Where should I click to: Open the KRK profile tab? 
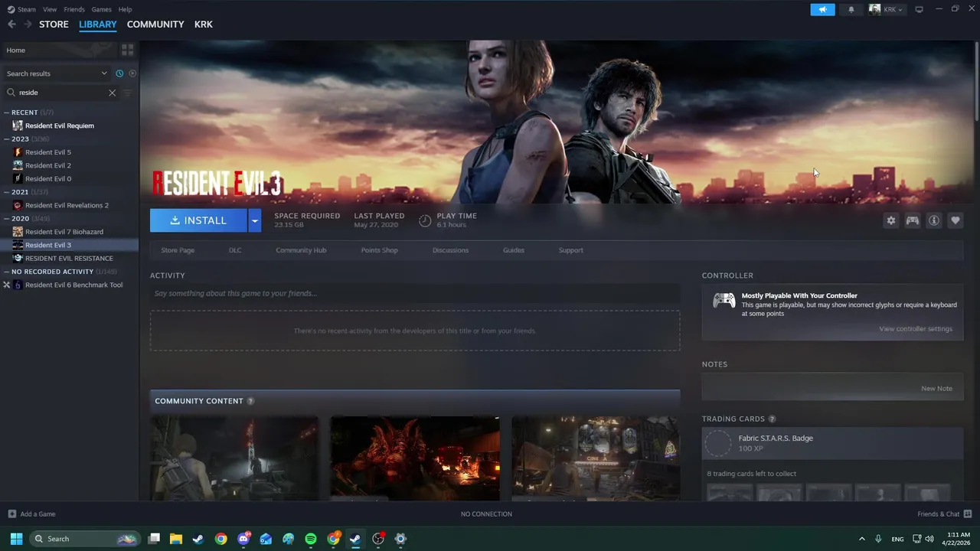(203, 24)
